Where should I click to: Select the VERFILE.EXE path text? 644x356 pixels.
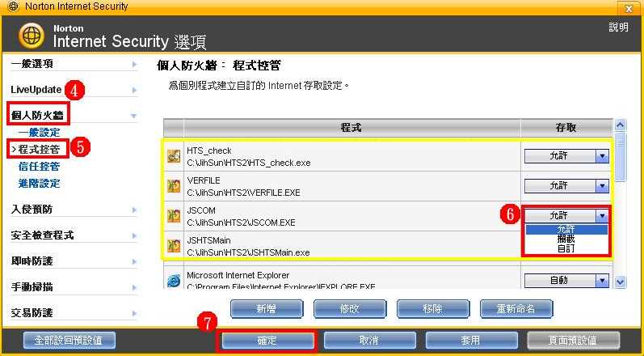pyautogui.click(x=243, y=193)
